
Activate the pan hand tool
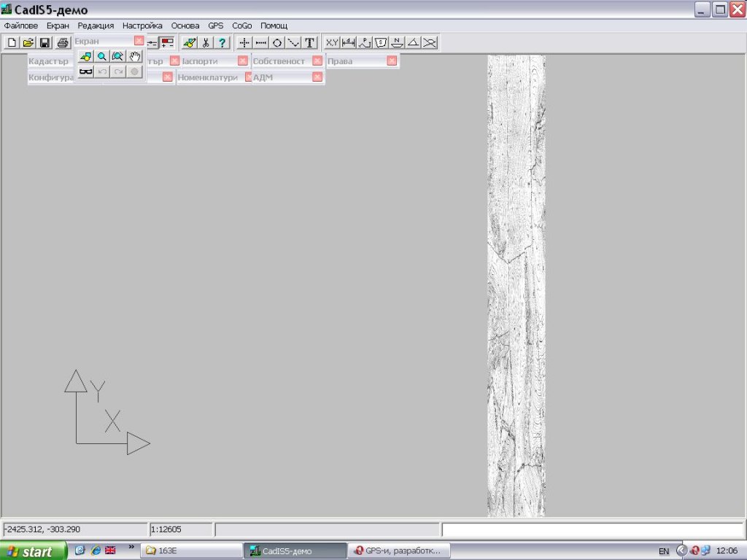(x=135, y=56)
